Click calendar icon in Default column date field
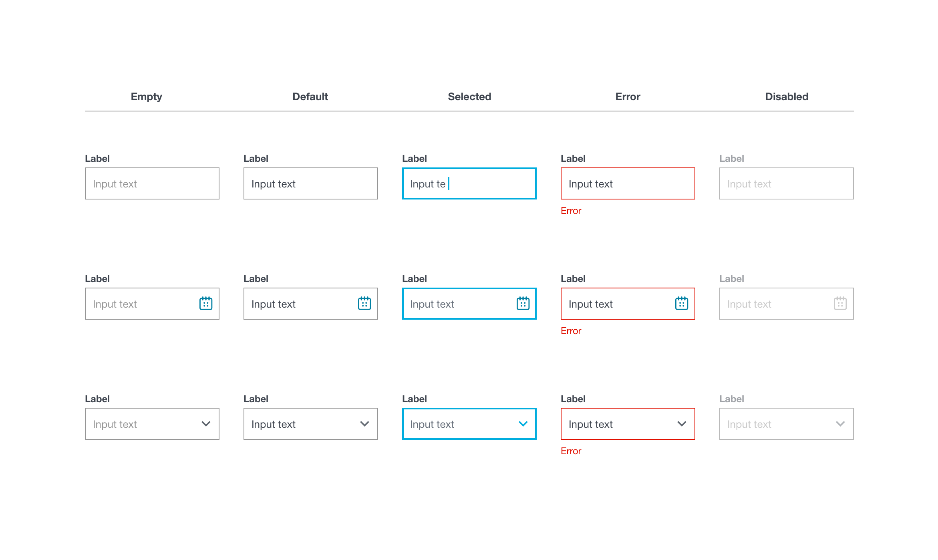 [364, 304]
